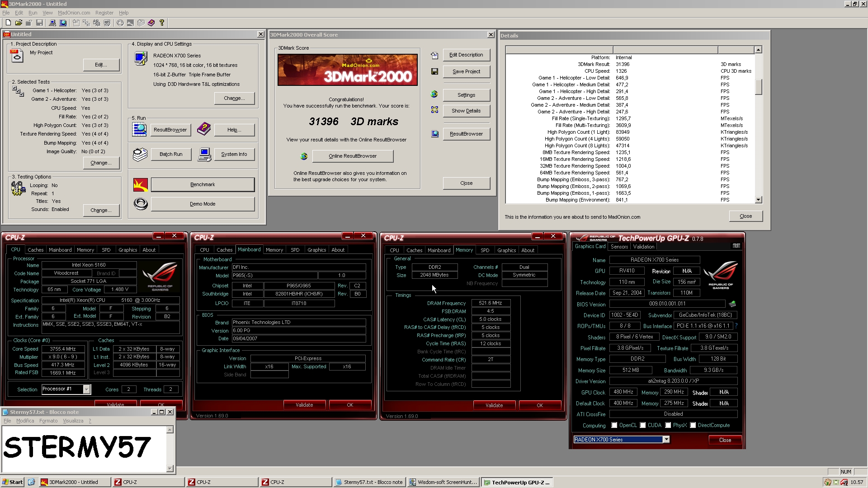Open the RADEON X700 Series dropdown in GPU-Z
The image size is (868, 488).
pyautogui.click(x=666, y=440)
